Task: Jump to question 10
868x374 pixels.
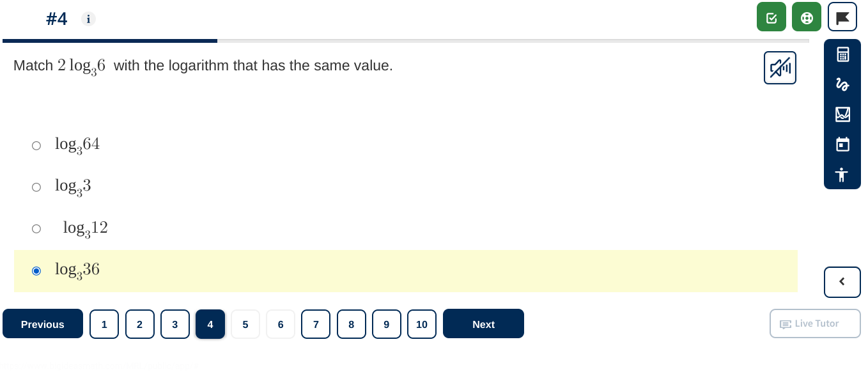Action: (422, 324)
